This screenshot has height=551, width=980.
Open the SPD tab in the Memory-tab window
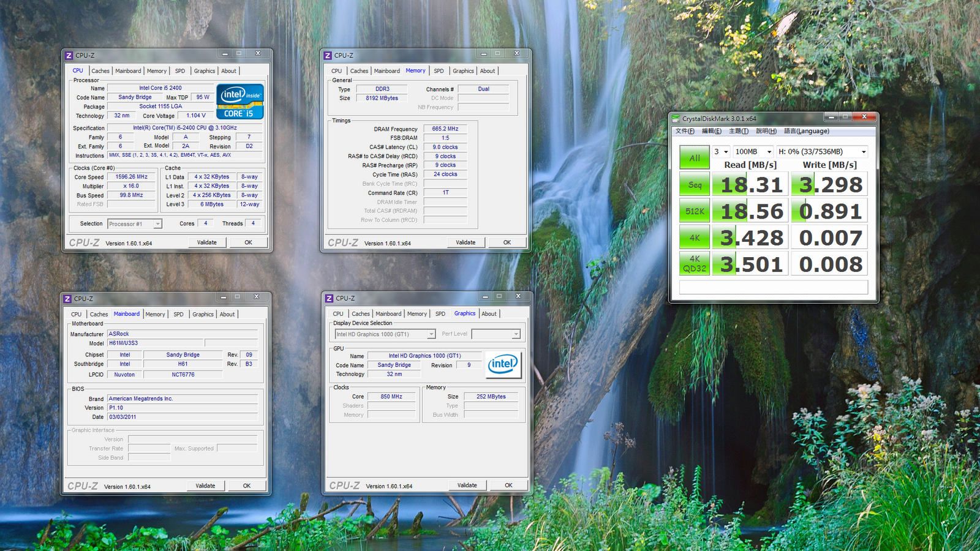[439, 71]
